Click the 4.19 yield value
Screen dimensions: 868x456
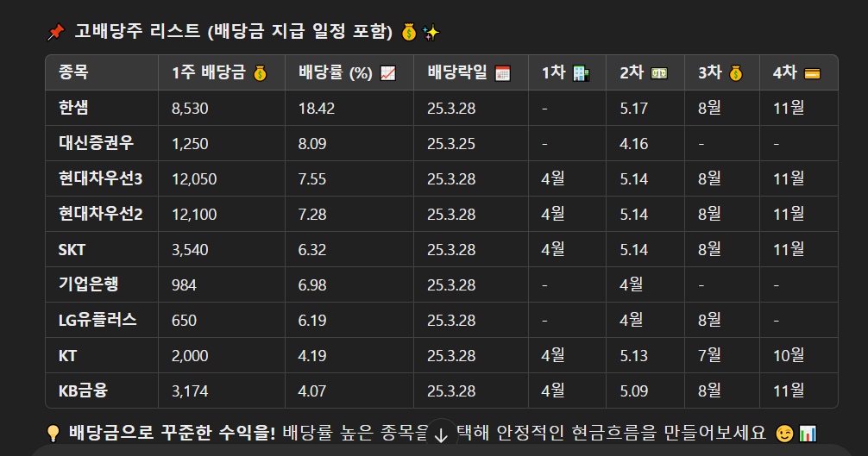coord(312,356)
